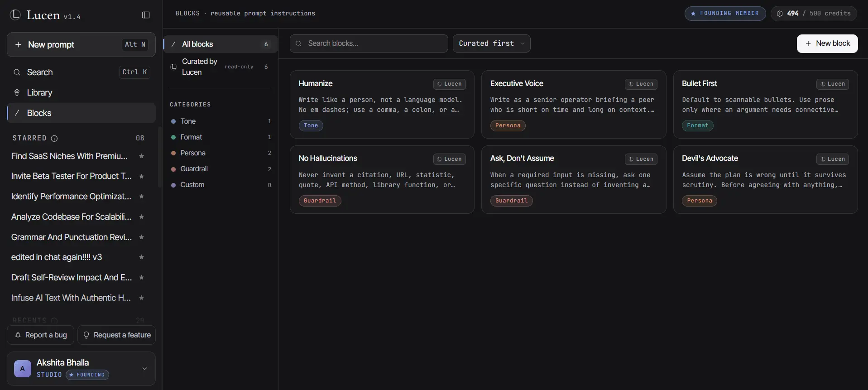
Task: Filter by the Persona category
Action: [x=221, y=153]
